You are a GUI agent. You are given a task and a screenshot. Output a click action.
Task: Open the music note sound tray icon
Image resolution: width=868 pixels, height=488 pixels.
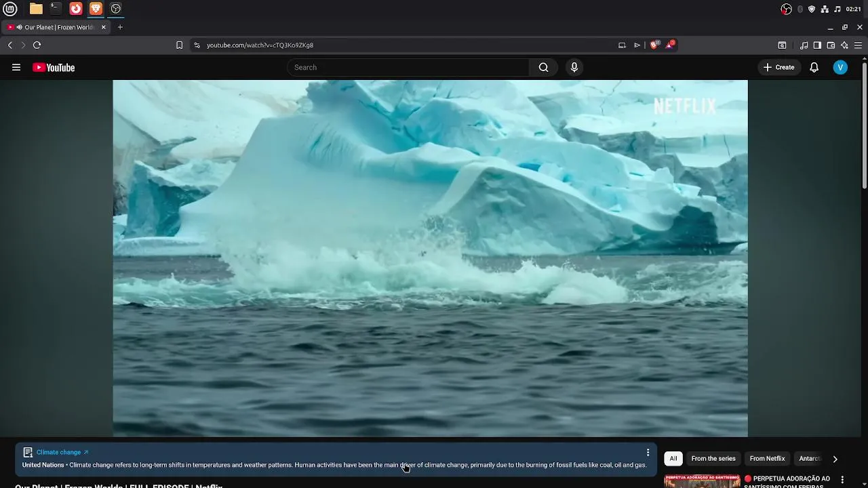837,9
